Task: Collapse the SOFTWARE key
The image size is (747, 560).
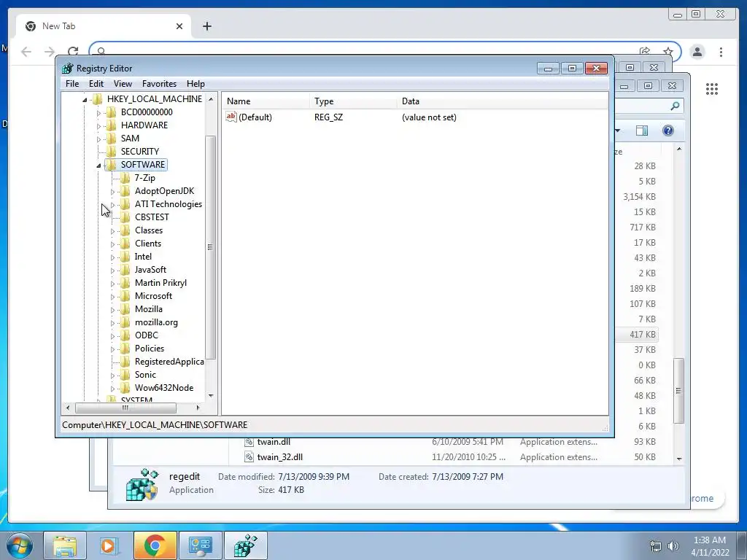Action: (98, 166)
